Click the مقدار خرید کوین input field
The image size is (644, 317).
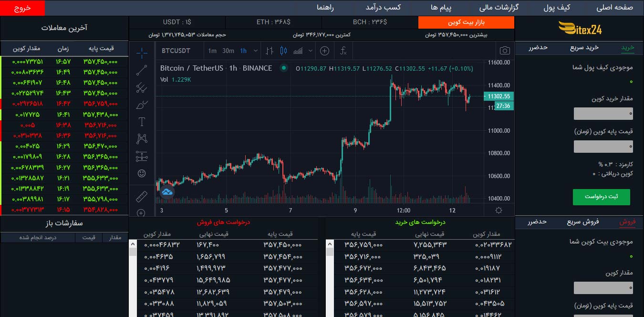tap(603, 114)
